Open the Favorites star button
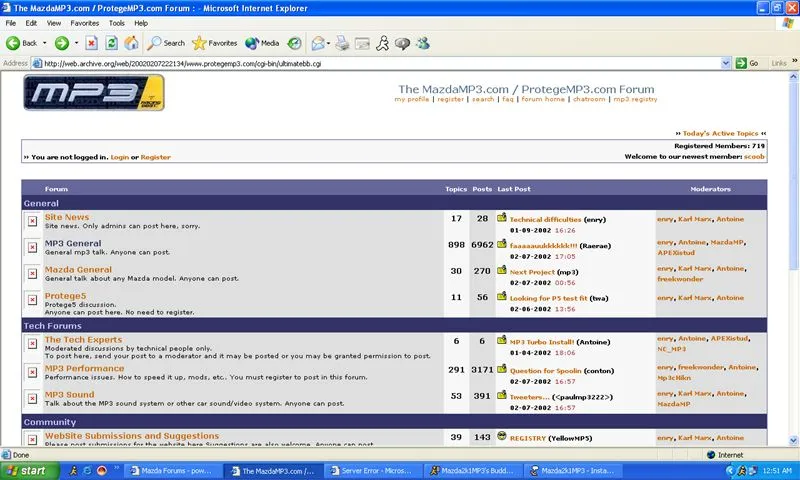This screenshot has height=480, width=800. click(x=214, y=43)
